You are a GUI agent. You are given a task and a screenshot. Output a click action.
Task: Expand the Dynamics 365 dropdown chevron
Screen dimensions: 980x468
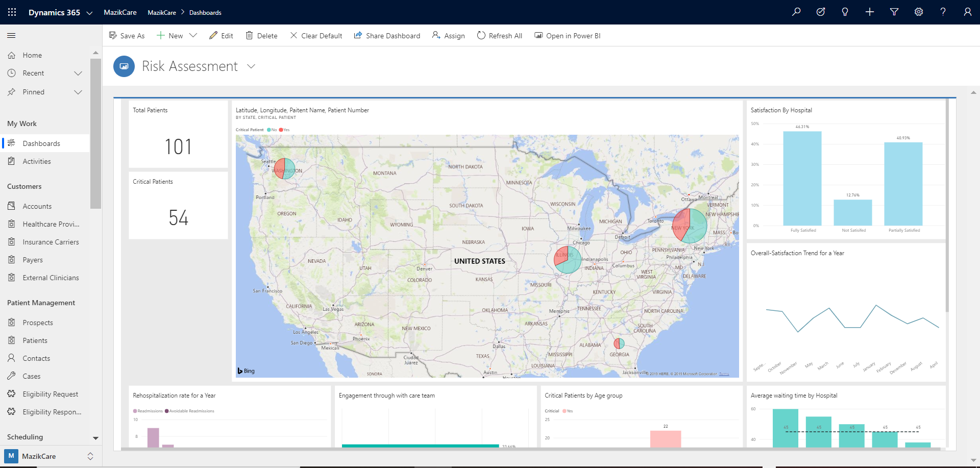pos(89,13)
